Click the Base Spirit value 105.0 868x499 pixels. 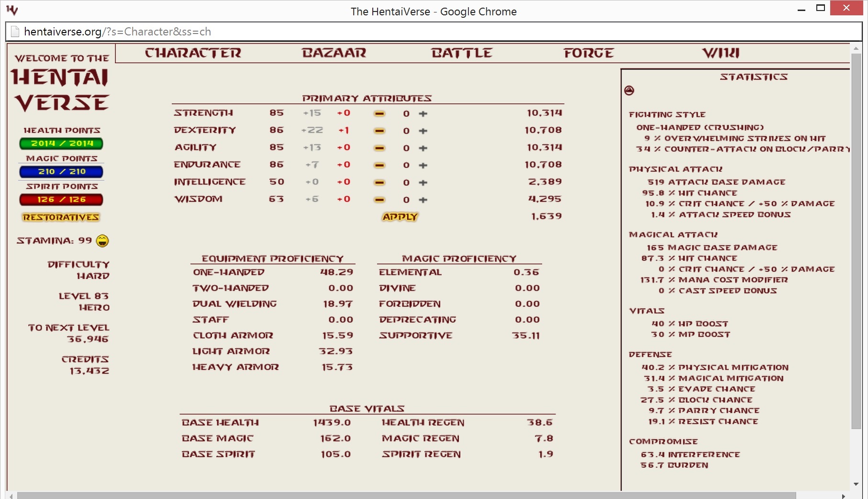pyautogui.click(x=336, y=454)
